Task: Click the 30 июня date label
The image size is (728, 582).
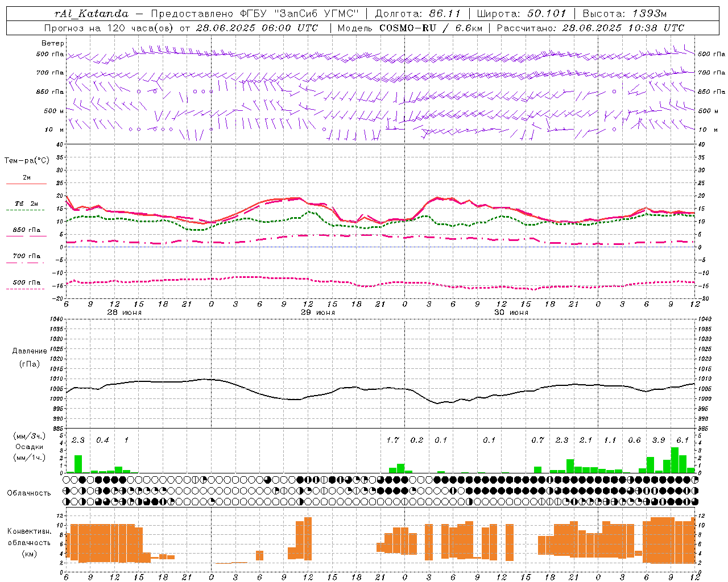Action: pyautogui.click(x=511, y=313)
